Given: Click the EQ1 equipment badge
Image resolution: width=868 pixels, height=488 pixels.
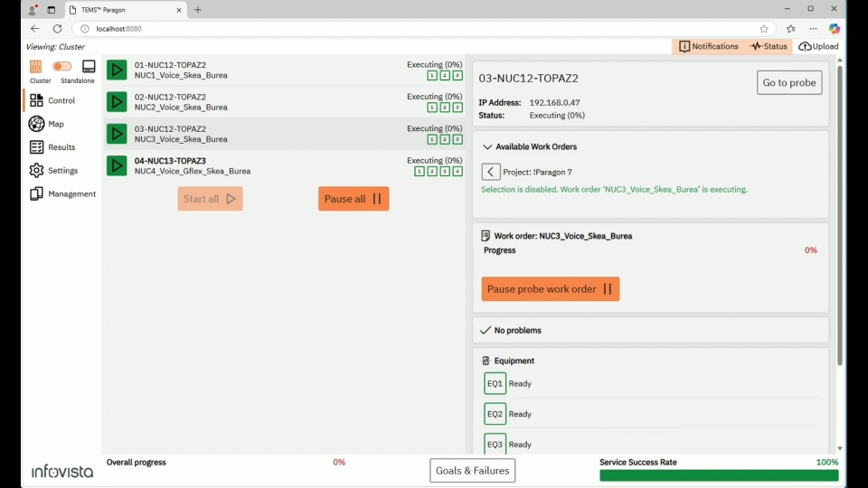Looking at the screenshot, I should tap(495, 383).
